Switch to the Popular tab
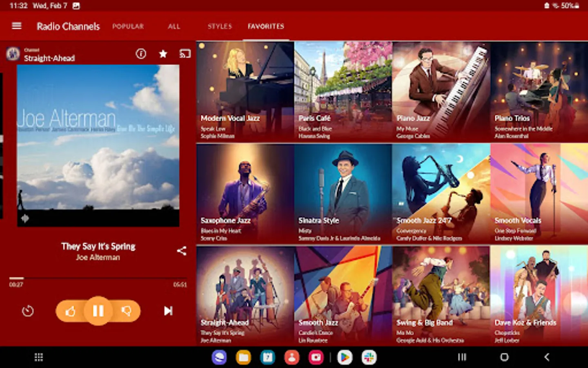The height and width of the screenshot is (368, 588). 128,26
